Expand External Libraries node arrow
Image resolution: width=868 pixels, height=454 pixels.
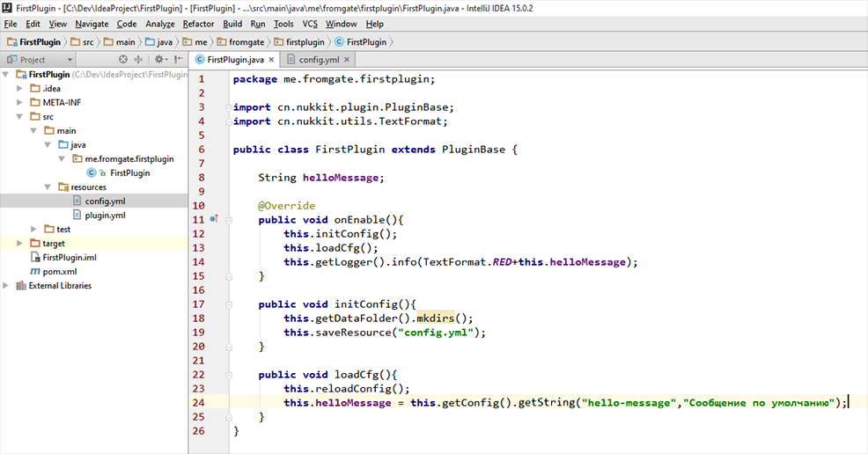[x=6, y=285]
